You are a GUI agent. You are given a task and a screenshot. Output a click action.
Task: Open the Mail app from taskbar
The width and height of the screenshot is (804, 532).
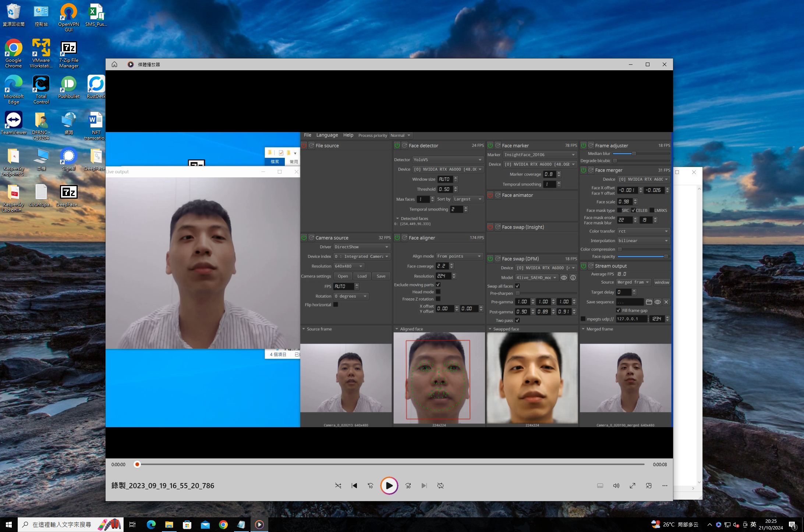(205, 525)
